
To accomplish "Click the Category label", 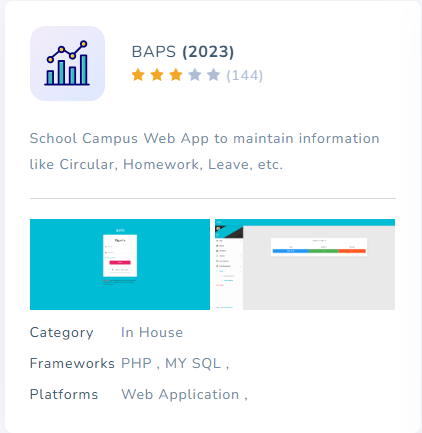I will [x=62, y=333].
